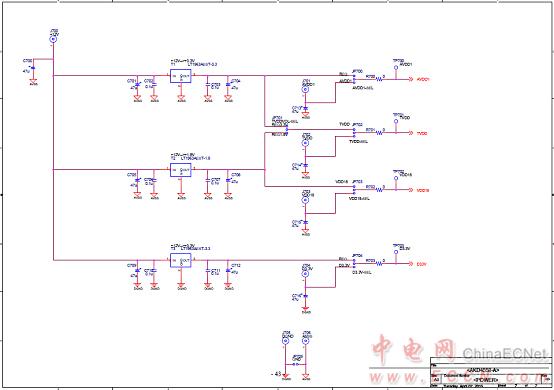Click the R700 resistor on AVDD1 line
The image size is (554, 390).
click(x=379, y=79)
